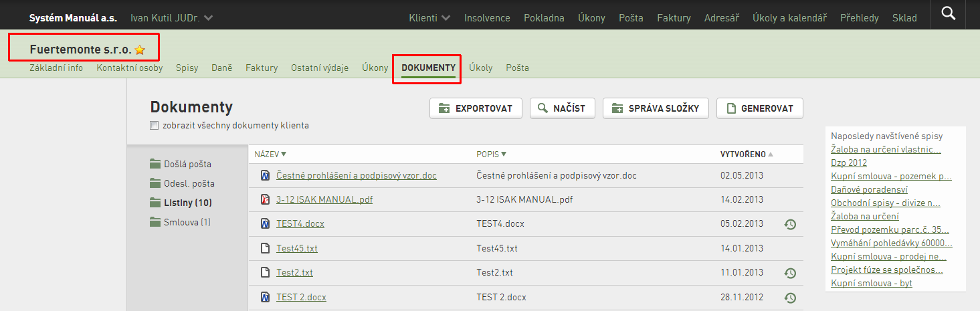Click Word icon of Čestné prohlášení document
The height and width of the screenshot is (311, 980).
[265, 175]
